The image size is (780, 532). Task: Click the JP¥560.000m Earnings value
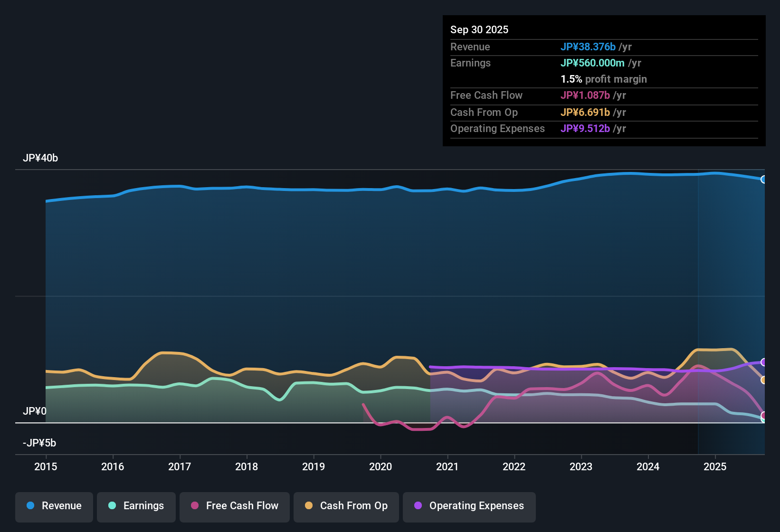click(x=592, y=63)
